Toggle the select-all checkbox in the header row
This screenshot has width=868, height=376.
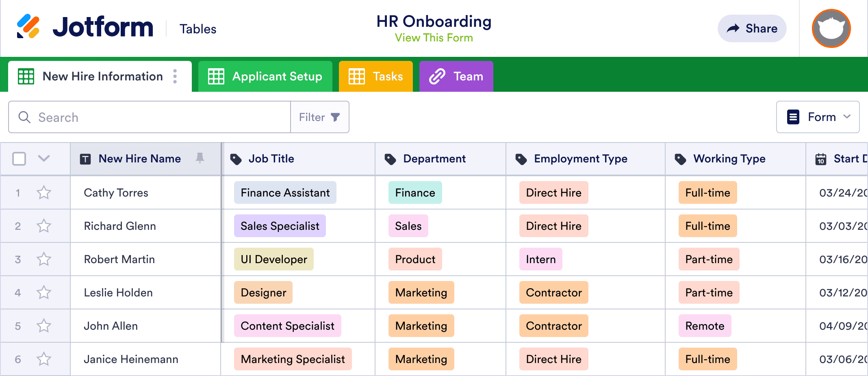click(x=19, y=159)
